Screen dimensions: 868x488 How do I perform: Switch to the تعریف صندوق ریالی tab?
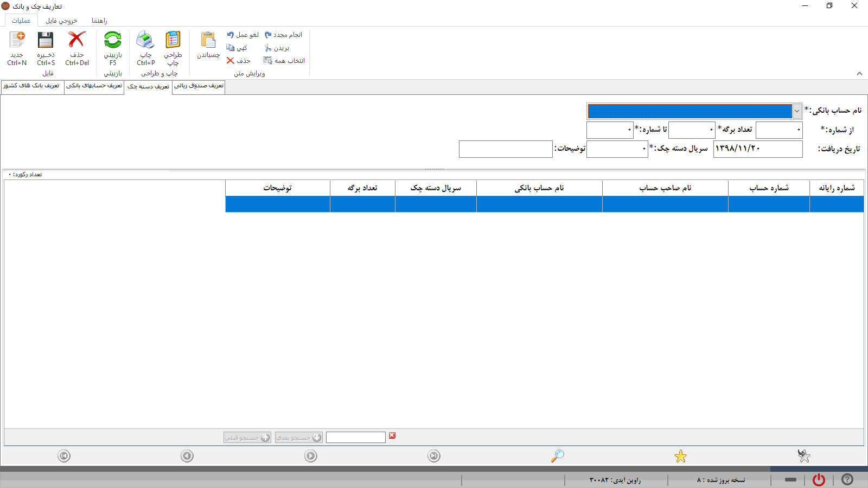point(199,86)
